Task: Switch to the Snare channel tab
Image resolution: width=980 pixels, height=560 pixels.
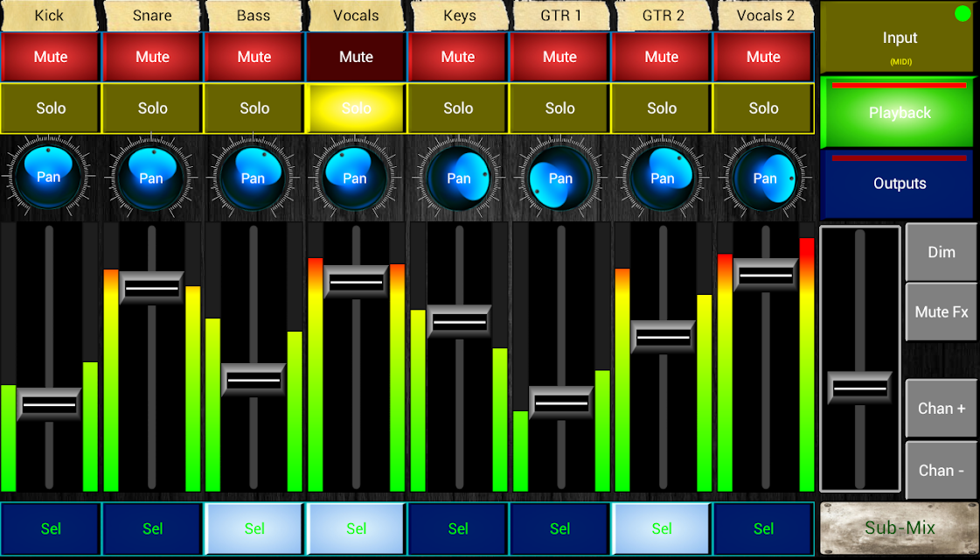Action: point(151,15)
